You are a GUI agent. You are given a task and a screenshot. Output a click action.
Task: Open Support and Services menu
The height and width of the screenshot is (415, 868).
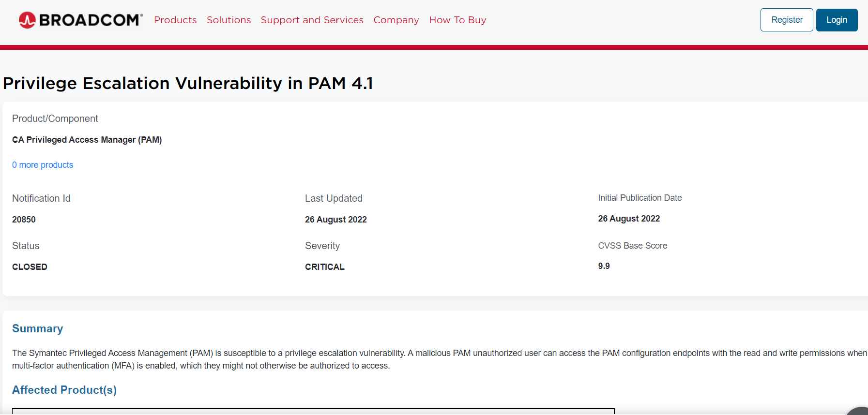click(x=312, y=20)
